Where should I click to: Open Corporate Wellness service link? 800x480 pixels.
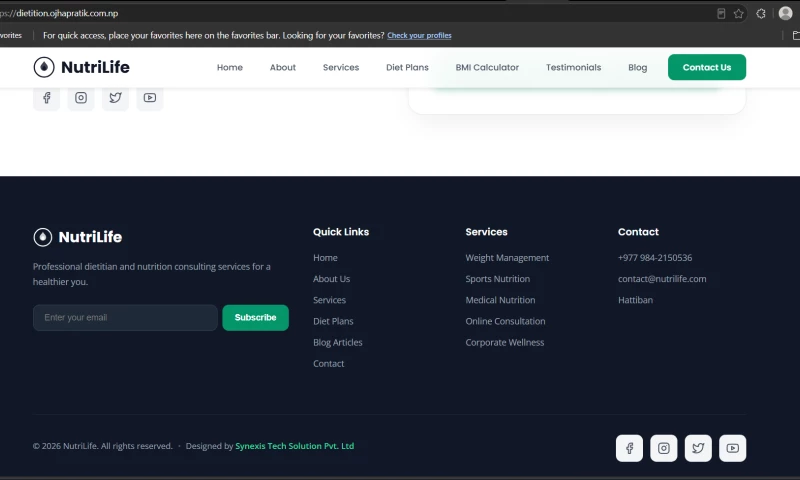pyautogui.click(x=505, y=343)
